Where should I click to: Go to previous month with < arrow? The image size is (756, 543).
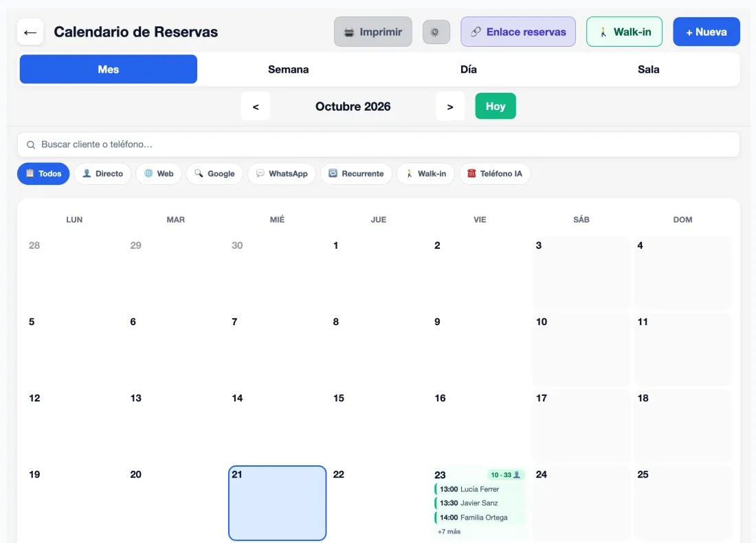point(256,106)
